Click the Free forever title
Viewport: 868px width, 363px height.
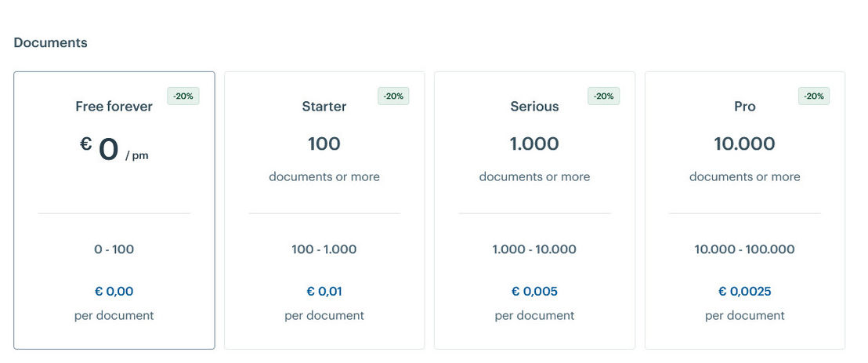click(114, 107)
